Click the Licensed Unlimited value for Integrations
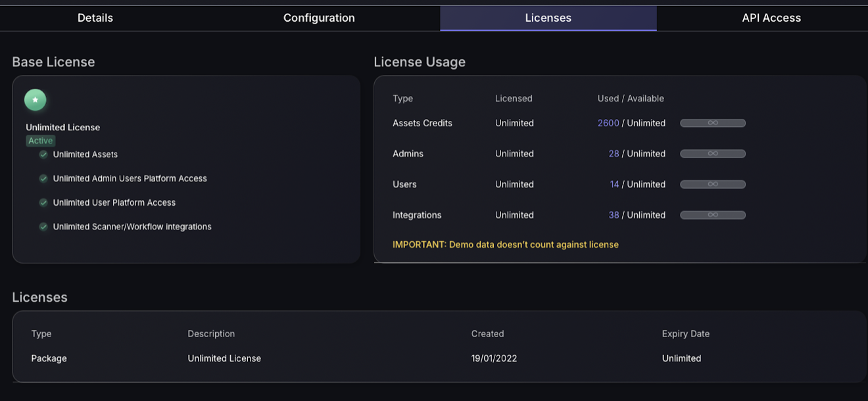Image resolution: width=868 pixels, height=401 pixels. click(514, 215)
